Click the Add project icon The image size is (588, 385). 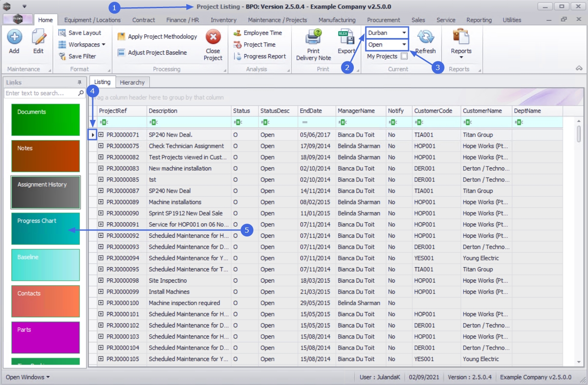pyautogui.click(x=15, y=38)
